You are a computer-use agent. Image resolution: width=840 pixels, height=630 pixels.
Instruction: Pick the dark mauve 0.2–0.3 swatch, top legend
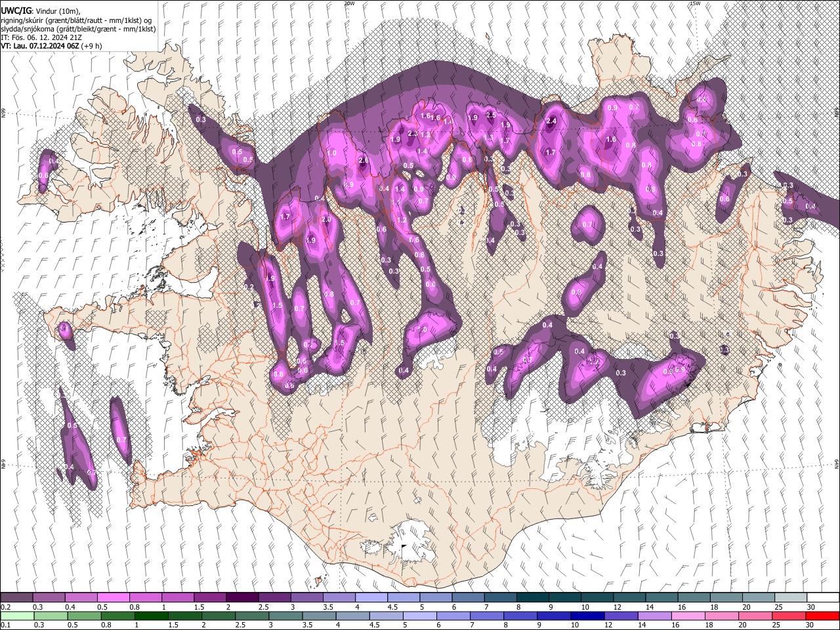click(16, 597)
